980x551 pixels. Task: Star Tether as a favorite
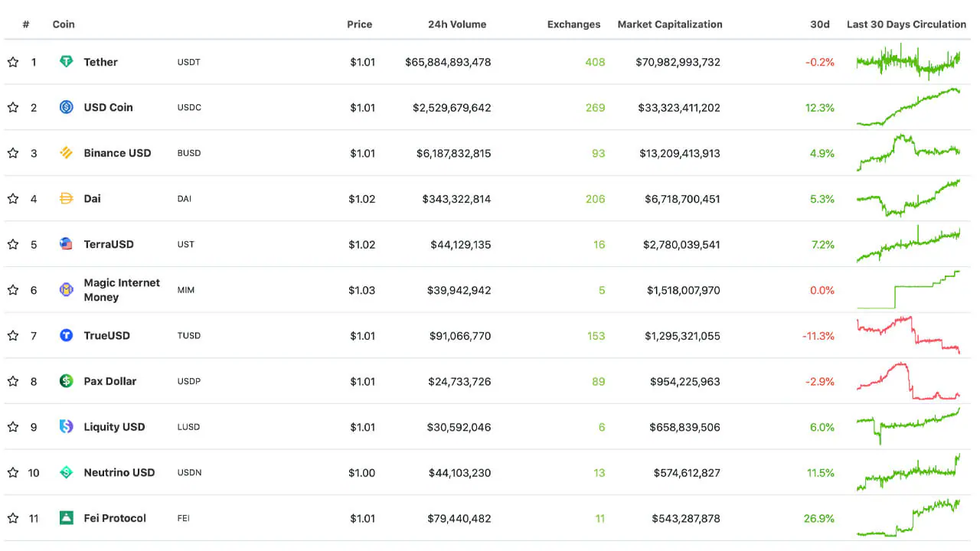(13, 62)
